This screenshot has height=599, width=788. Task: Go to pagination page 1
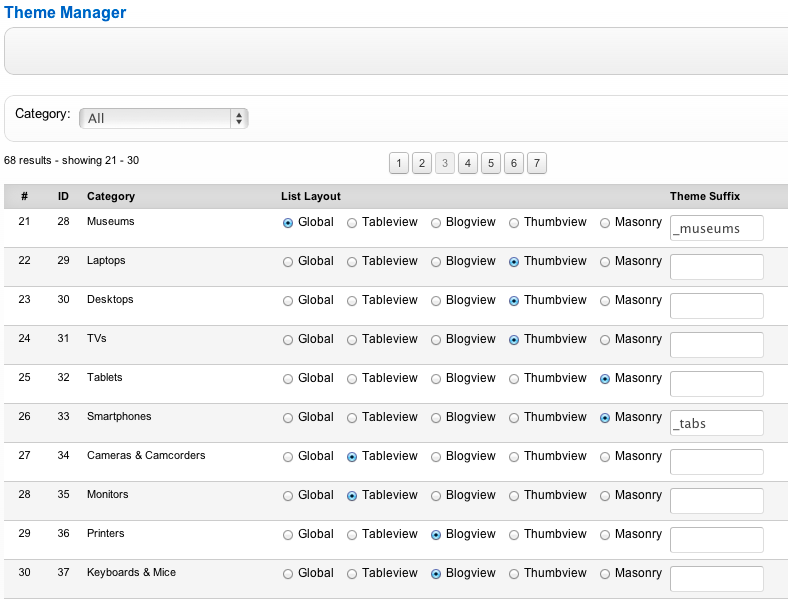(x=398, y=163)
